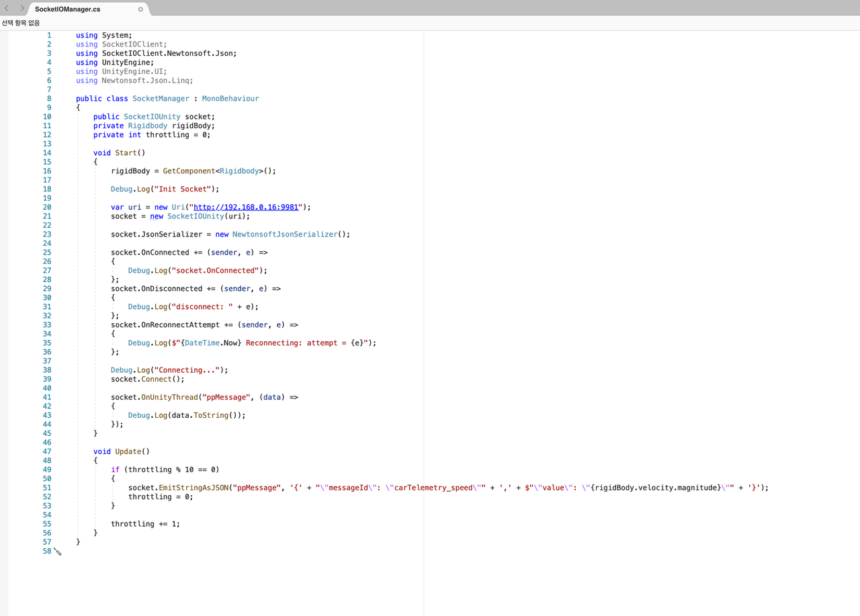Open the '선택 항목 없음' breadcrumb selector

(x=21, y=23)
